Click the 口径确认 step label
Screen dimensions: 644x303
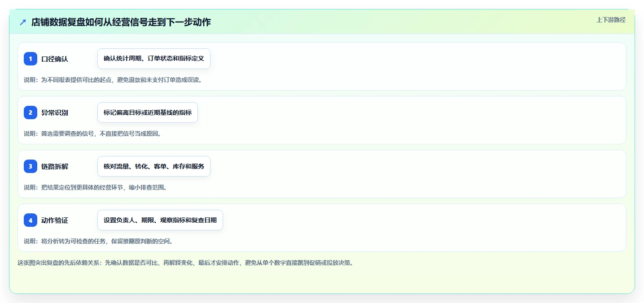[55, 59]
